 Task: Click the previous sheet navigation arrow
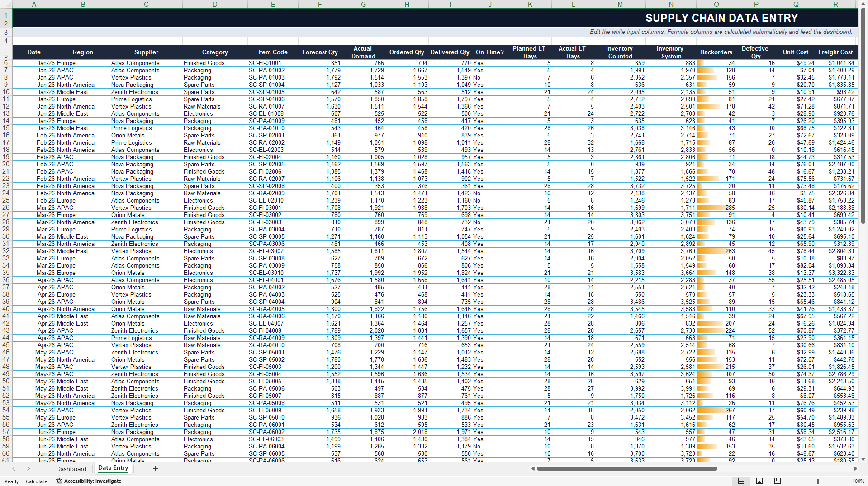pos(14,469)
